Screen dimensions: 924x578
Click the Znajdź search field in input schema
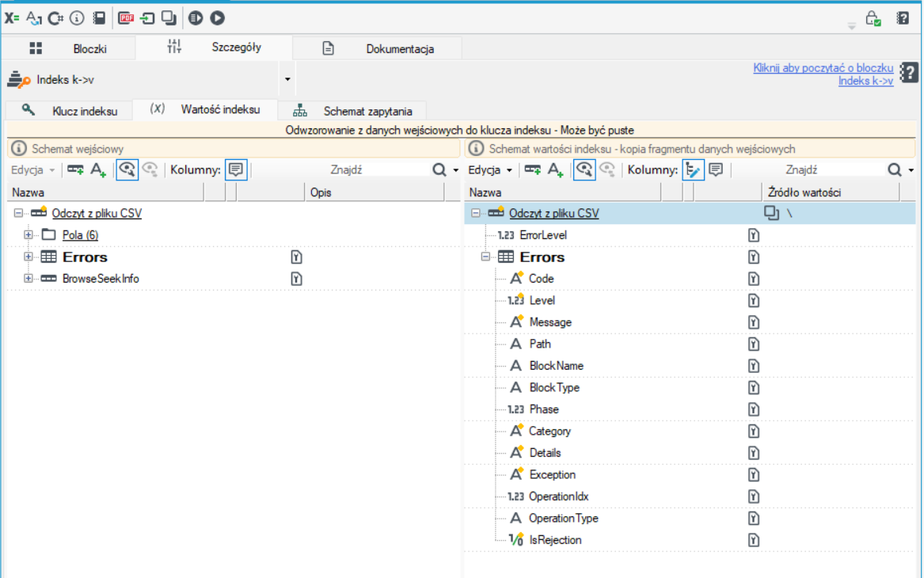coord(346,169)
